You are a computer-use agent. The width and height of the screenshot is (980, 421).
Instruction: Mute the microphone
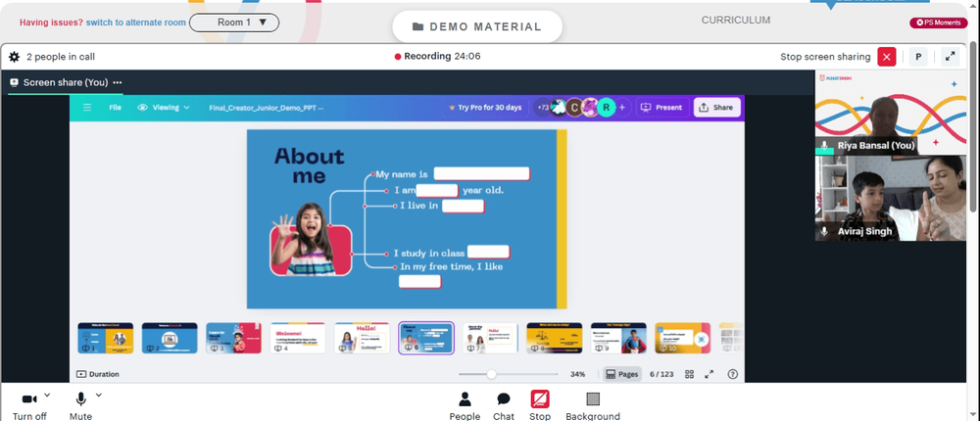tap(80, 399)
